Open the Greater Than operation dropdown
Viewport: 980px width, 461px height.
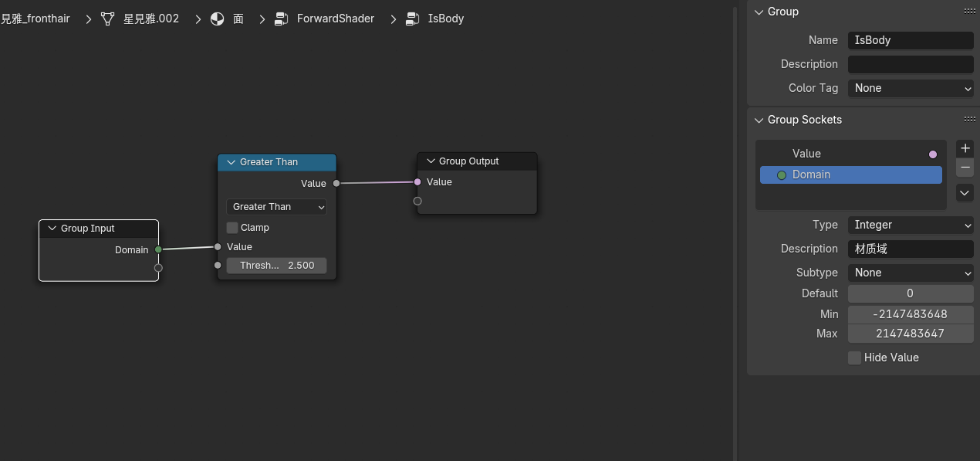(276, 207)
